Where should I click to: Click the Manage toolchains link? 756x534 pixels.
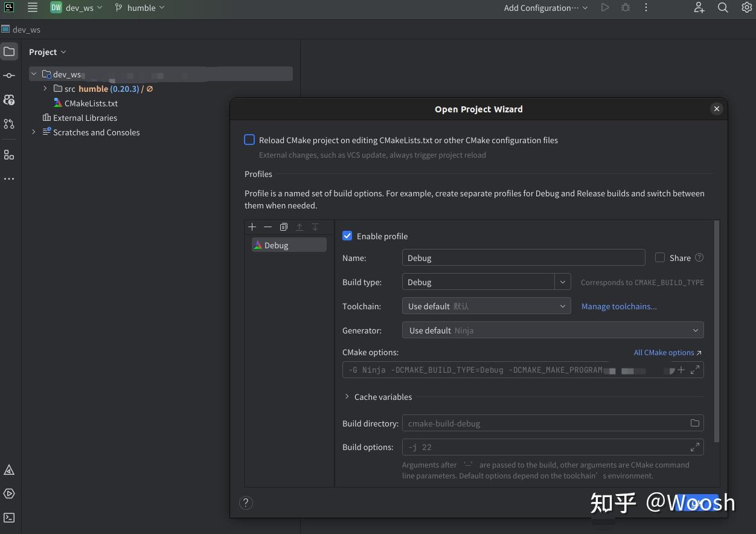point(619,306)
